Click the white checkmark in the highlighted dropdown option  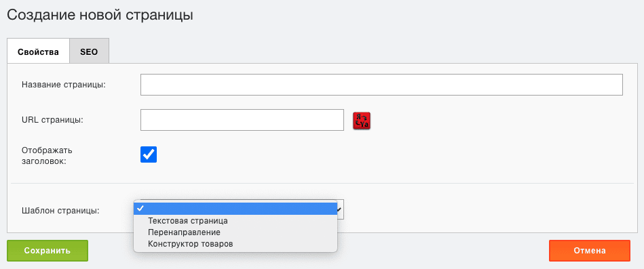[140, 209]
